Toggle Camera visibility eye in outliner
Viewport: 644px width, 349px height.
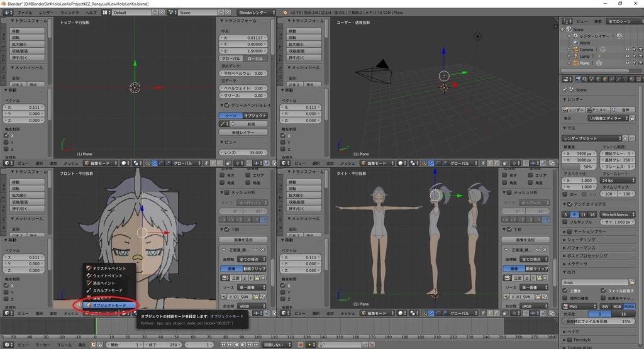627,50
